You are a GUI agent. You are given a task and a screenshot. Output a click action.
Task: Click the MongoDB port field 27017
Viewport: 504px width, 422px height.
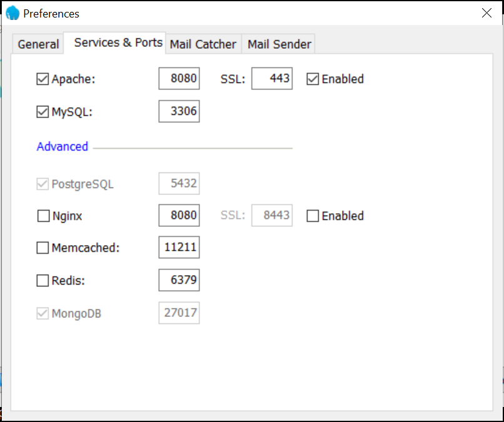click(x=179, y=313)
